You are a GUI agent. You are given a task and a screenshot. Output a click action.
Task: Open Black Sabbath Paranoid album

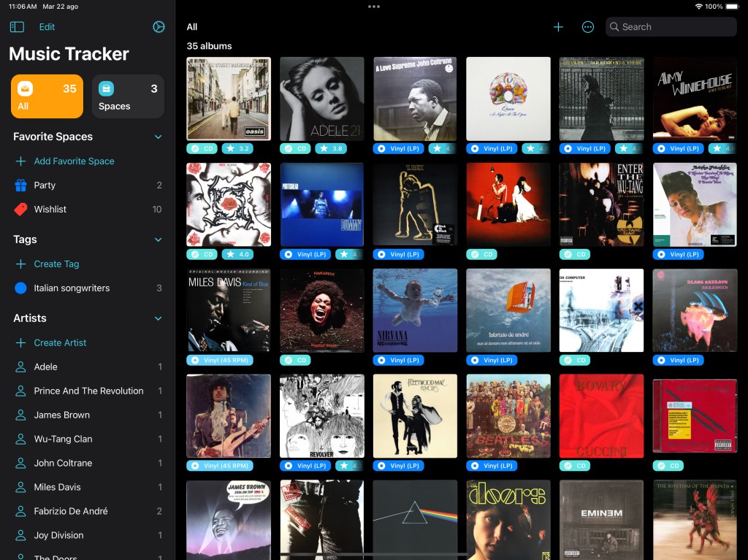tap(695, 310)
